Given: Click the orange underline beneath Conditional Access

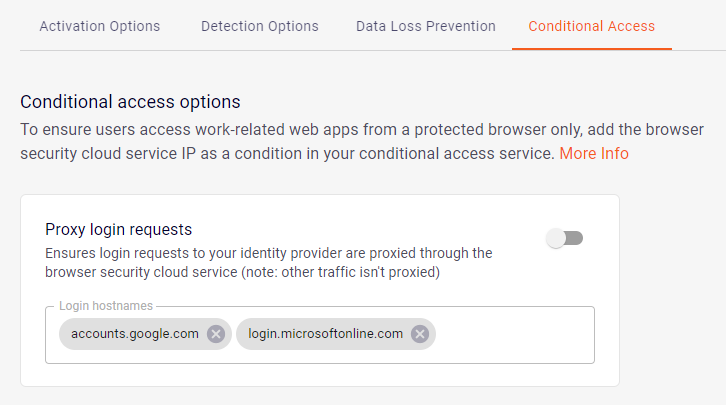Looking at the screenshot, I should pos(591,48).
